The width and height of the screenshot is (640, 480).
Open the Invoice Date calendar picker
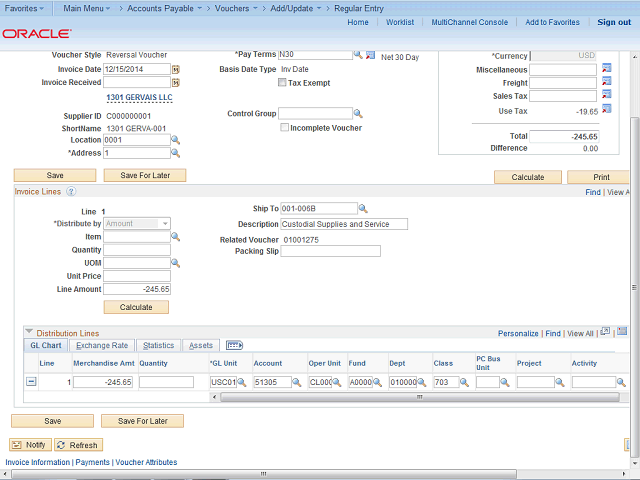pos(176,69)
